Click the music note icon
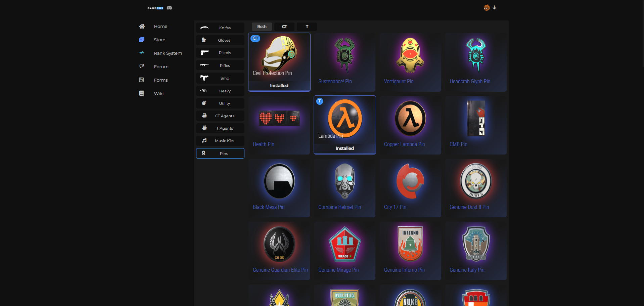This screenshot has width=644, height=306. pyautogui.click(x=204, y=140)
